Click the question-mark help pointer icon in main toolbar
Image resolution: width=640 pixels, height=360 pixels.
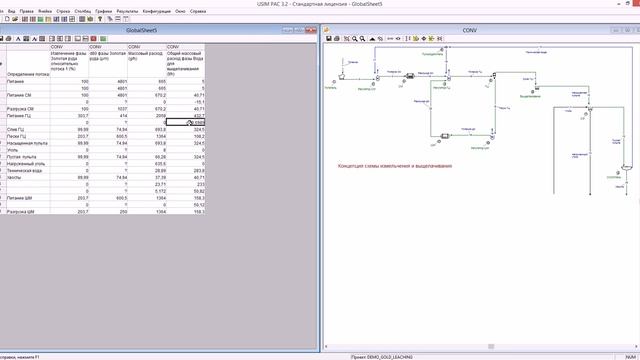click(100, 19)
